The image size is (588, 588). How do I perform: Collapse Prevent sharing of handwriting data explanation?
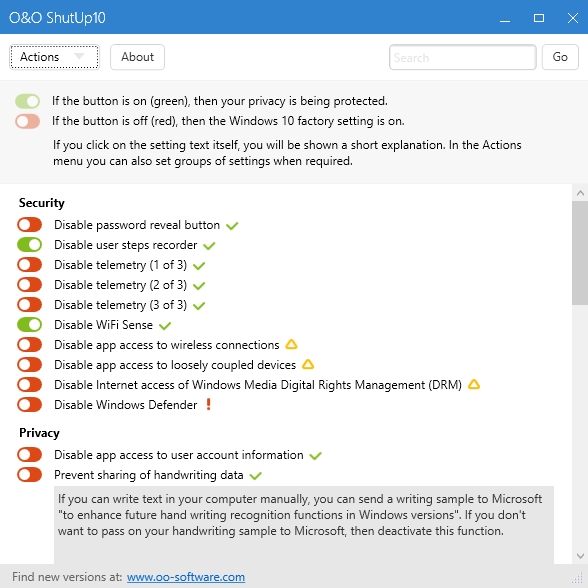(x=149, y=475)
